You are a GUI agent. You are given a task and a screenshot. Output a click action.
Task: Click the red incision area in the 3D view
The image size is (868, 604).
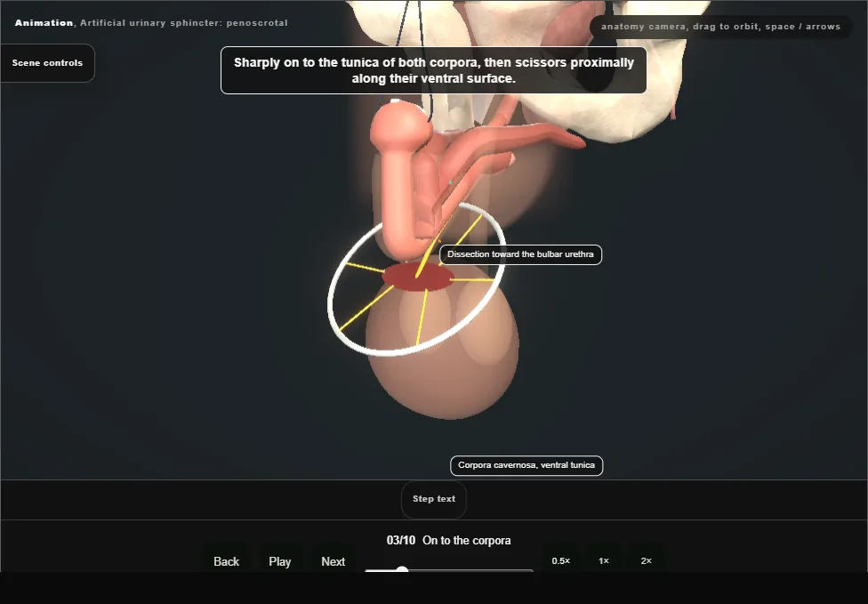pos(418,277)
